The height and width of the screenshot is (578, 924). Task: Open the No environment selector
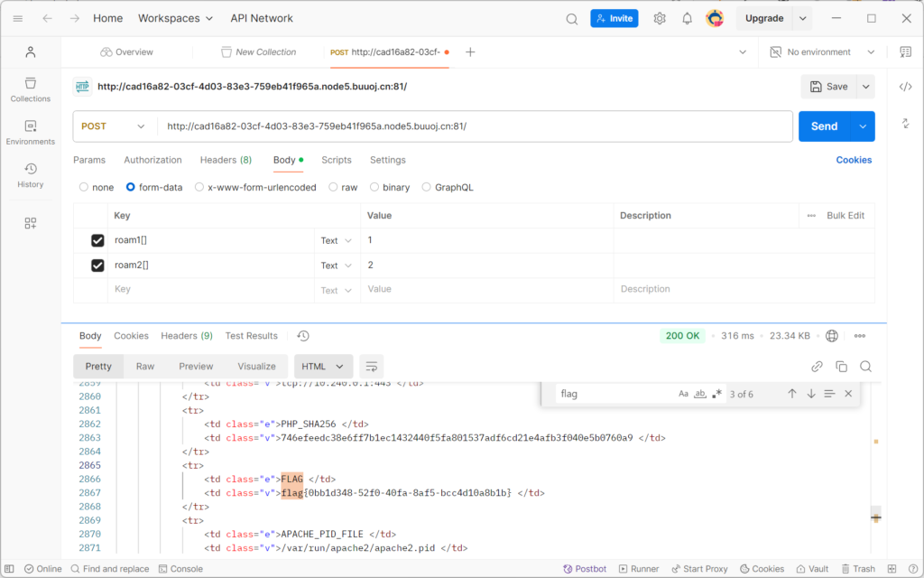pos(823,52)
